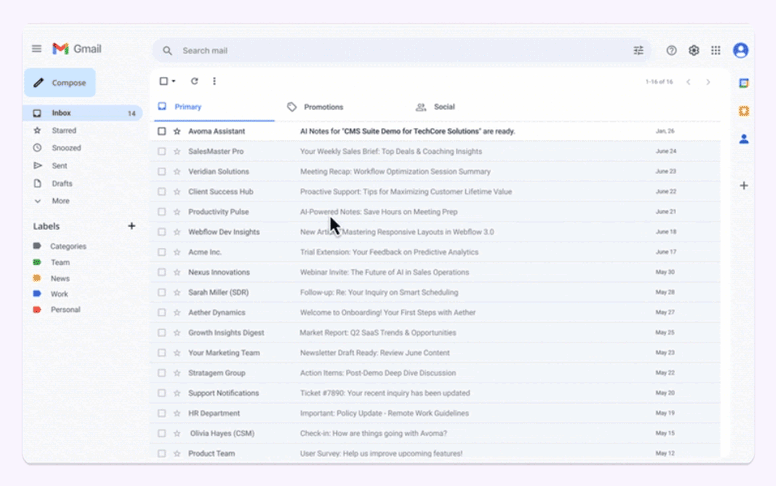This screenshot has height=486, width=776.
Task: Select the Avoma Assistant email checkbox
Action: pos(162,131)
